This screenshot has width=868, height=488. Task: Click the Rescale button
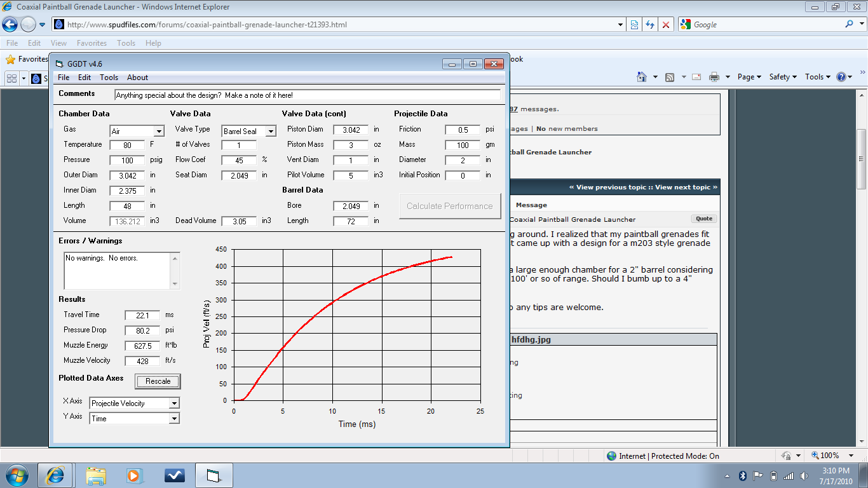click(x=158, y=381)
